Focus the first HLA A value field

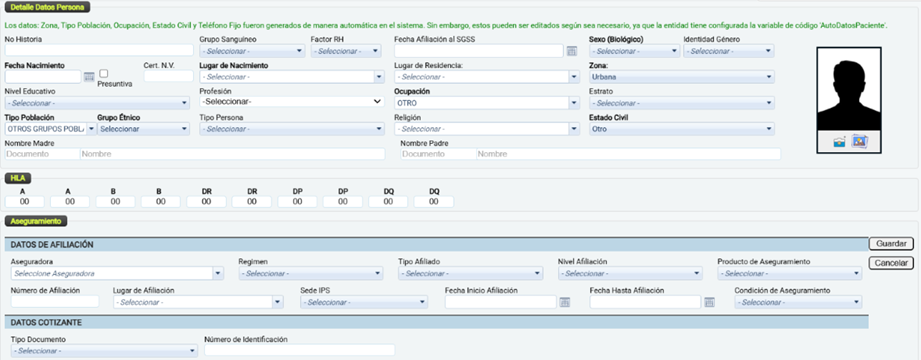[x=24, y=201]
